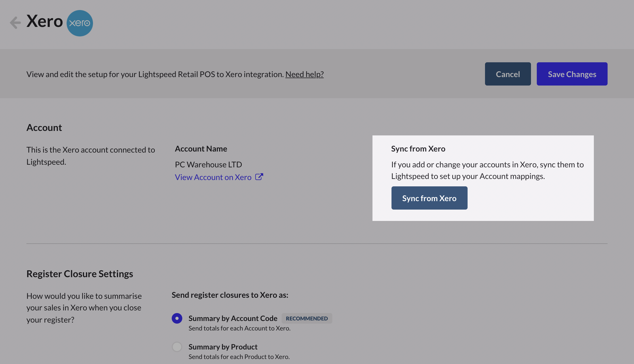Click 'If you add or change your accounts' text
Image resolution: width=634 pixels, height=364 pixels.
tap(487, 170)
